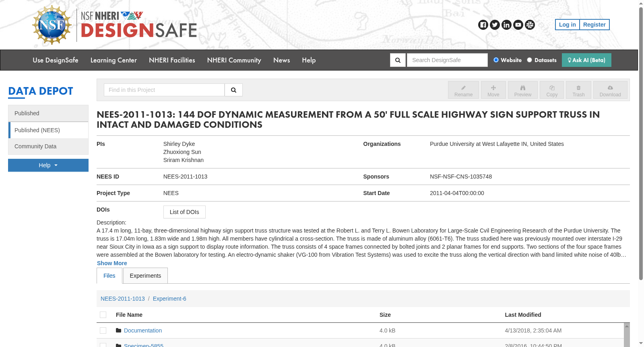Open DesignSafe Slack icon
Viewport: 644px width, 347px height.
(x=530, y=25)
